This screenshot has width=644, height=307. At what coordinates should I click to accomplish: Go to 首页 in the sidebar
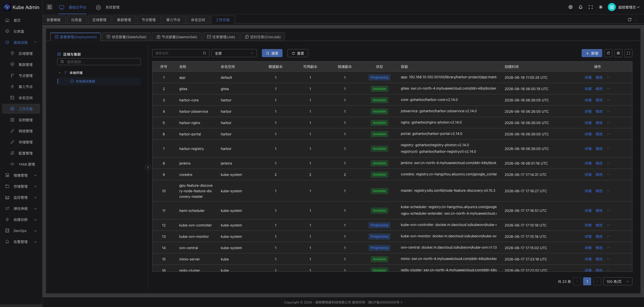(x=21, y=20)
